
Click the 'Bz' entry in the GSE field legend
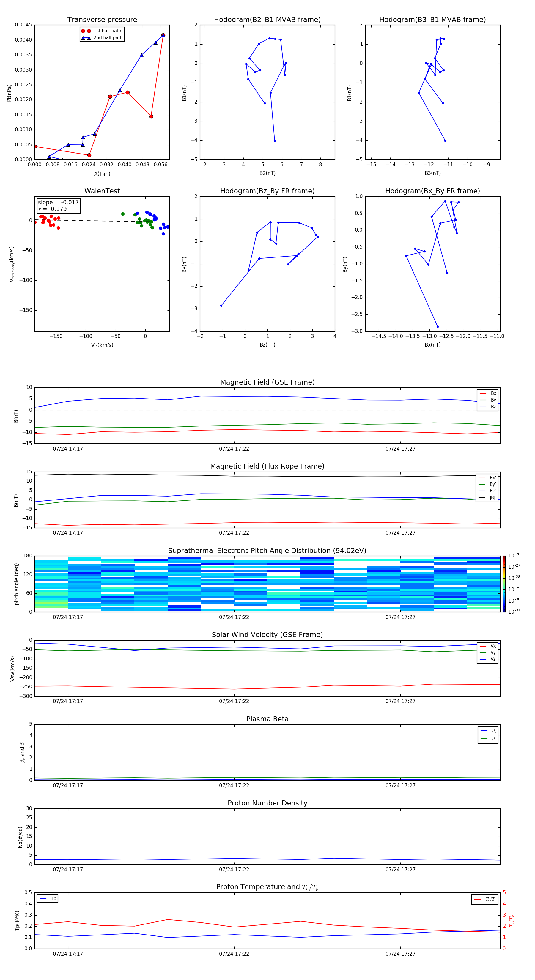click(x=488, y=407)
